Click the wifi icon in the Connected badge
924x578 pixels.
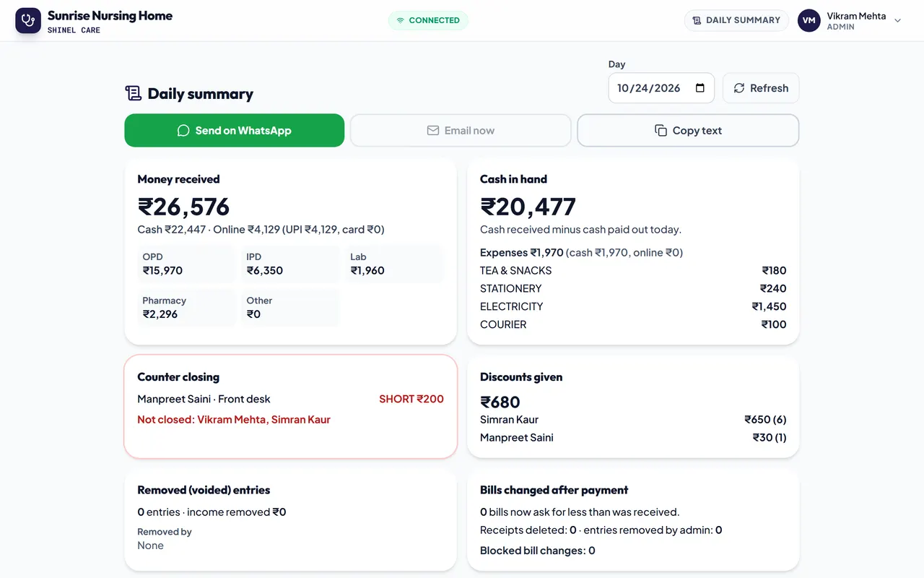pos(401,20)
